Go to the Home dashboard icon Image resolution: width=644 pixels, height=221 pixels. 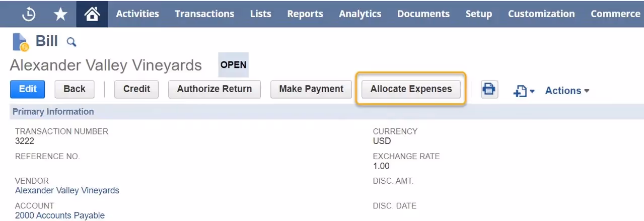click(92, 14)
